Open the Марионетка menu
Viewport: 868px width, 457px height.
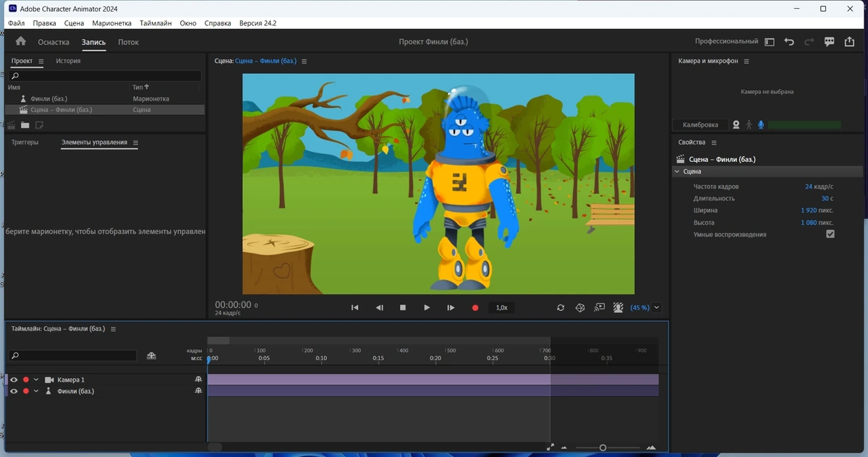(x=112, y=23)
